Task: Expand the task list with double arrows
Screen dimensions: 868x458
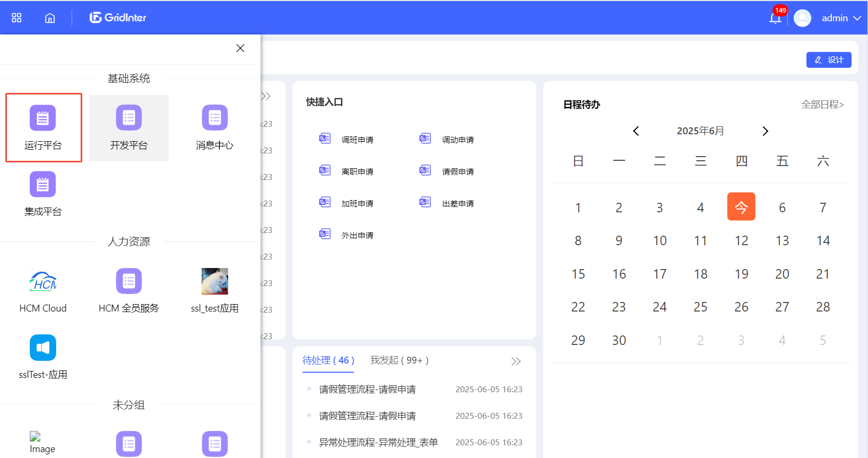Action: 516,361
